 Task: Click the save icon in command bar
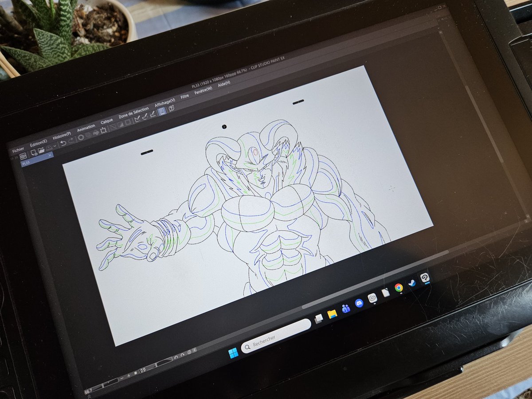49,148
